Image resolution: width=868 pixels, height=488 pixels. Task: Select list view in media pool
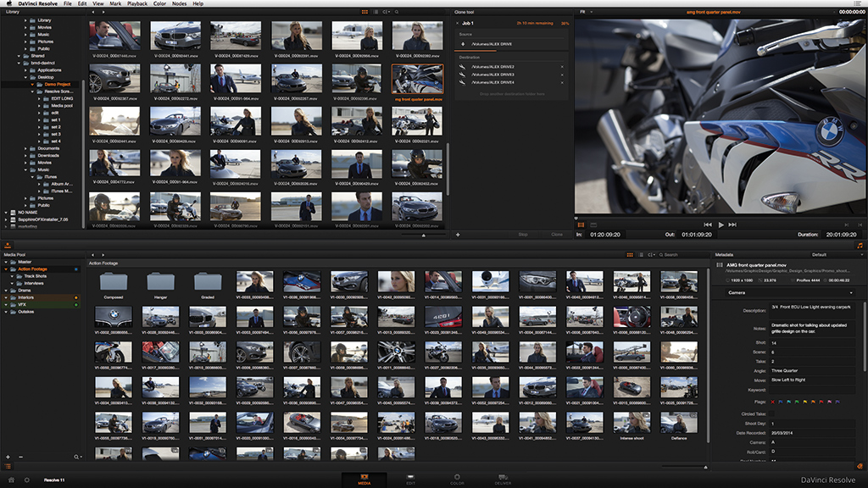point(641,254)
